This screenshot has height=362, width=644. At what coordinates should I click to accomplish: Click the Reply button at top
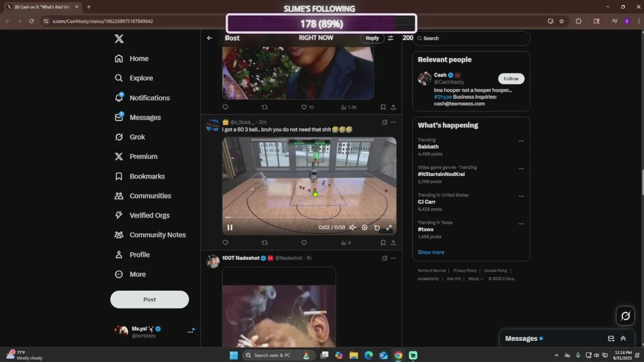pos(372,38)
